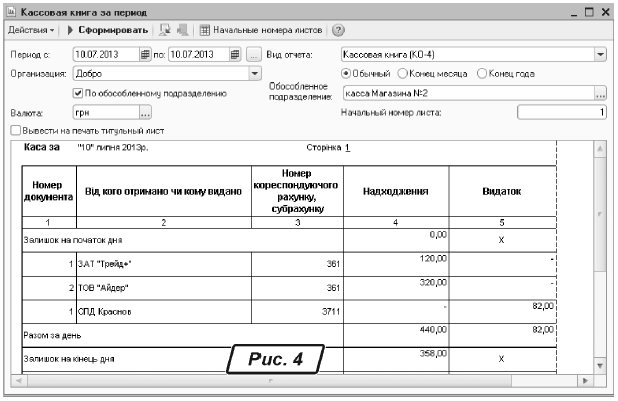The image size is (618, 401).
Task: Click the window icon in title bar
Action: tap(11, 10)
